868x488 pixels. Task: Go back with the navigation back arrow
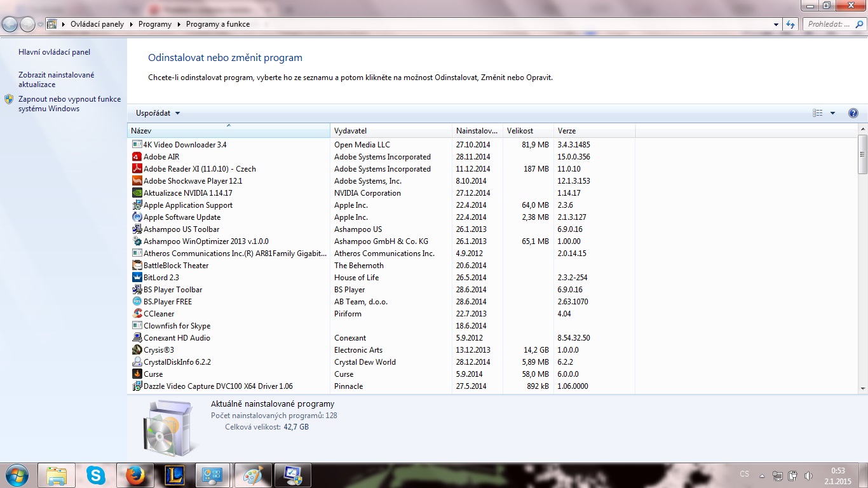coord(10,24)
